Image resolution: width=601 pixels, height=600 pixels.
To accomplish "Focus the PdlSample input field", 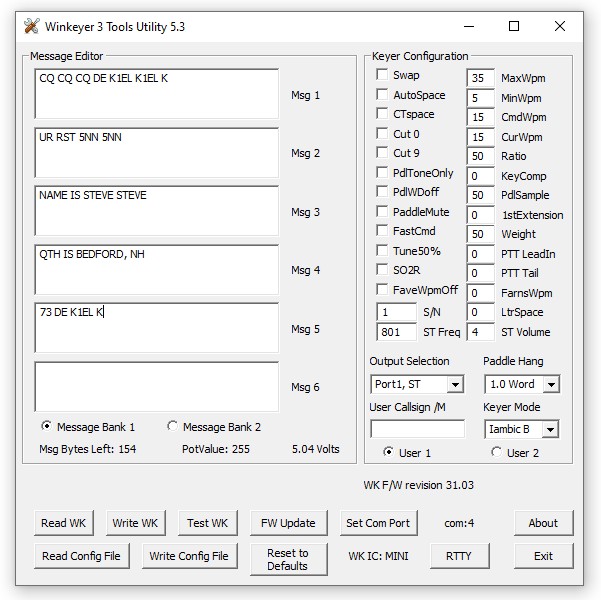I will point(481,195).
